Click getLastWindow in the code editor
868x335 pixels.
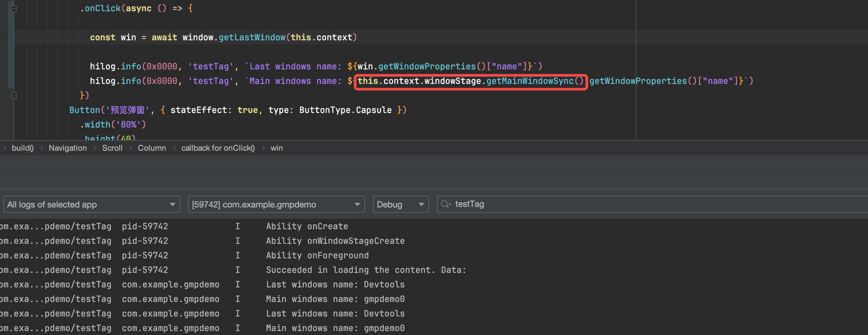[x=252, y=37]
